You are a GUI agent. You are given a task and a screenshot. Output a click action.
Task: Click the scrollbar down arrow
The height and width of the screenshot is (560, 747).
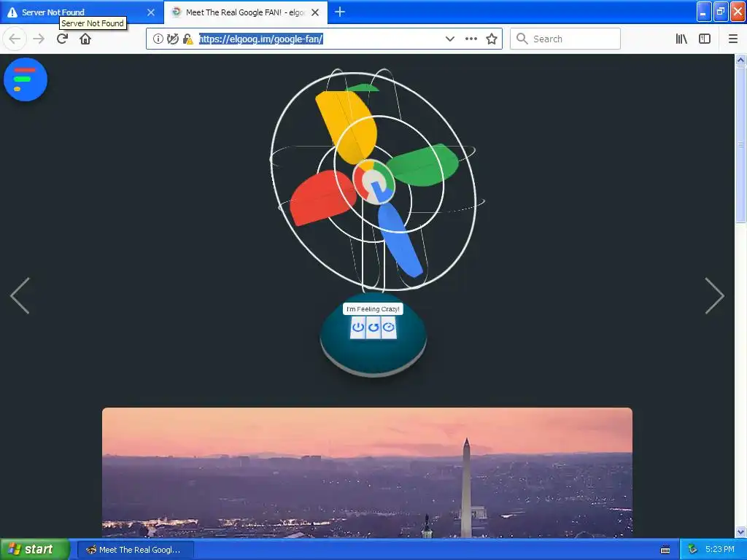coord(740,532)
